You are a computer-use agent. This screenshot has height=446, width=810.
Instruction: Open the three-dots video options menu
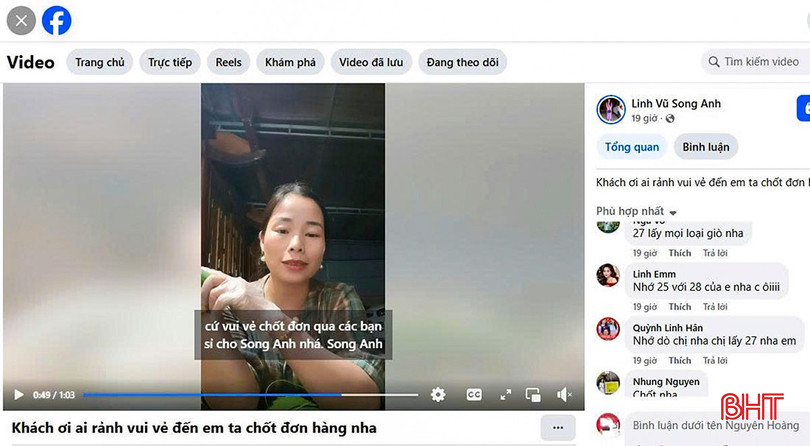point(558,428)
